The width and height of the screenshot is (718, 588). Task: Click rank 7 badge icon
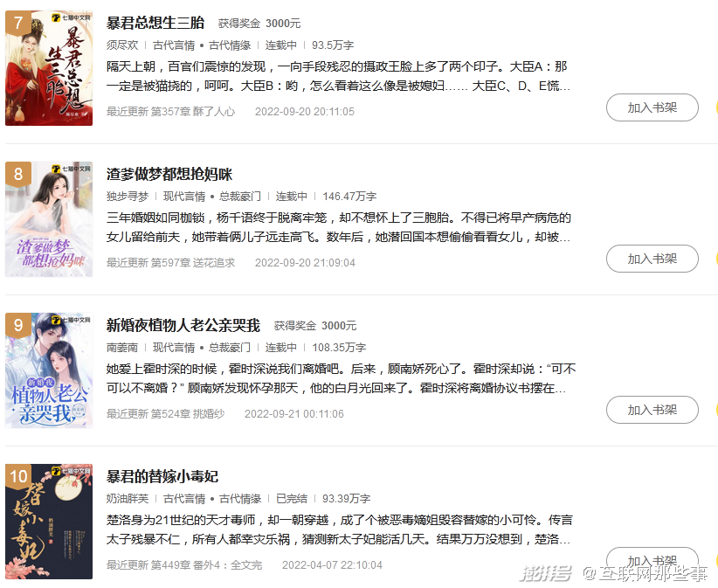18,23
